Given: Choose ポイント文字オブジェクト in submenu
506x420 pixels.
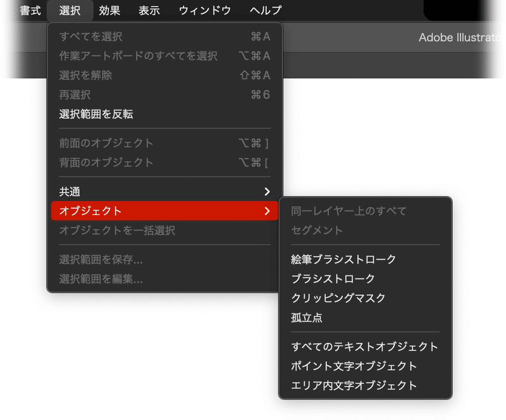Looking at the screenshot, I should (x=366, y=366).
